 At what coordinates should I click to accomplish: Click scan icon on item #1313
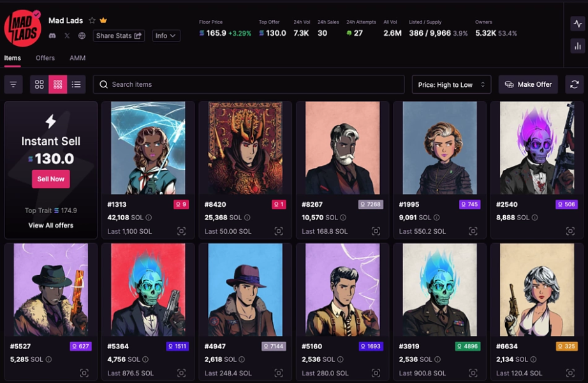(182, 231)
